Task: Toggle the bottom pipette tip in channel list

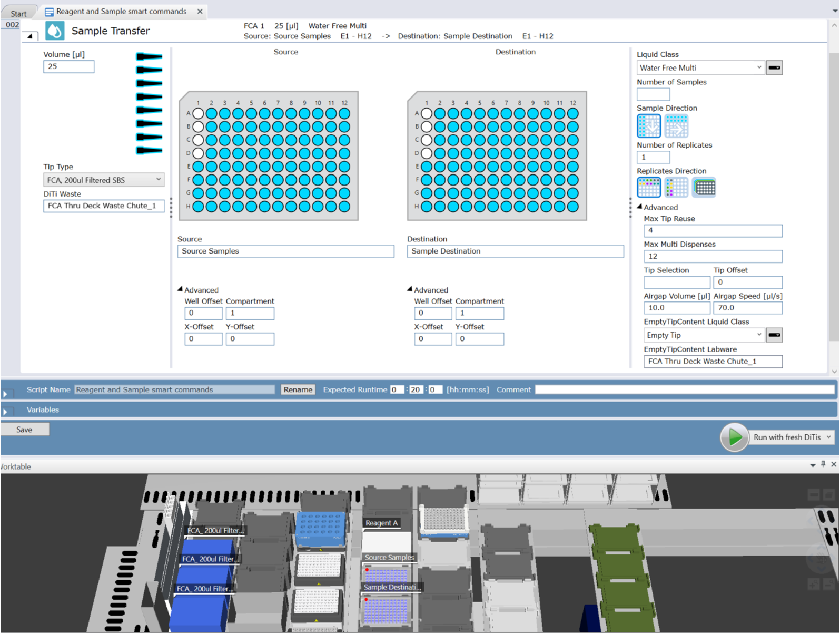Action: pyautogui.click(x=149, y=151)
